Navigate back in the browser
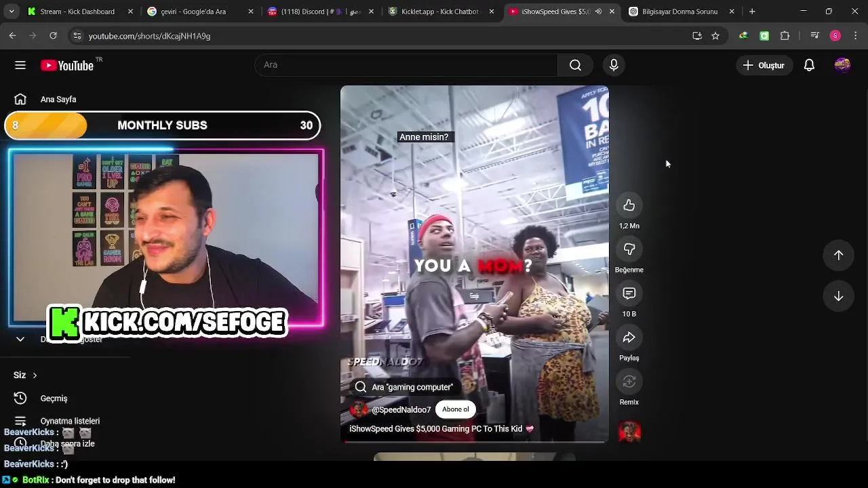The height and width of the screenshot is (488, 868). 13,36
